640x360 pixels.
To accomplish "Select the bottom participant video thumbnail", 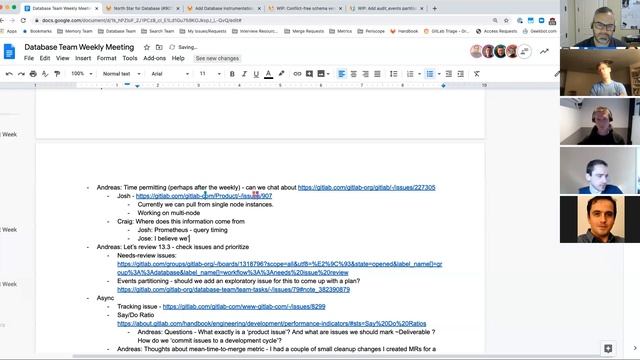I will click(600, 219).
